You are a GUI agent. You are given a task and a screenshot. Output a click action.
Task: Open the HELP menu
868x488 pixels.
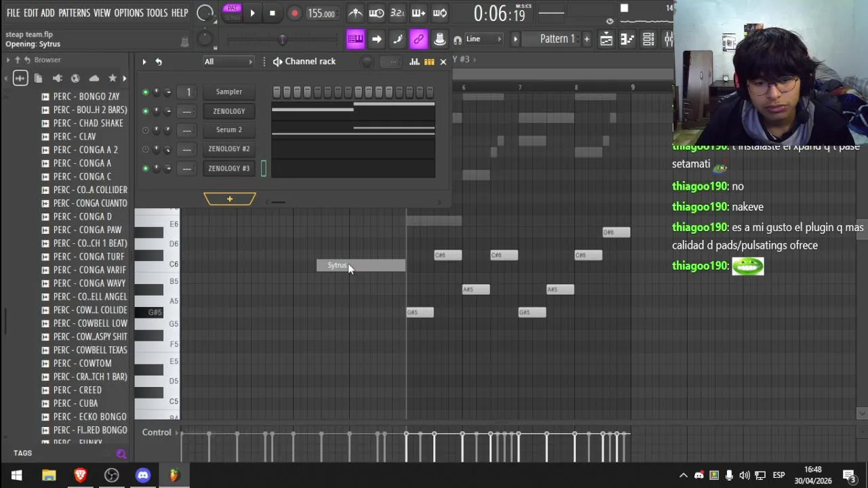[180, 13]
